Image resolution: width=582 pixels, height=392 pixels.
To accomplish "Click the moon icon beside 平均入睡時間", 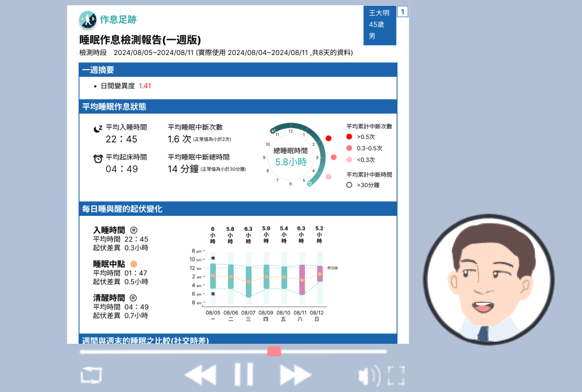I will click(x=98, y=128).
